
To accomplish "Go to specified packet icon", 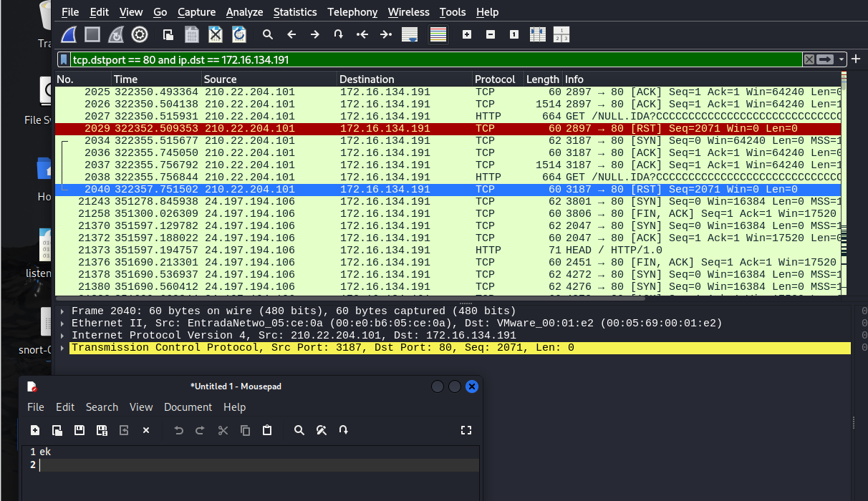I will point(339,34).
